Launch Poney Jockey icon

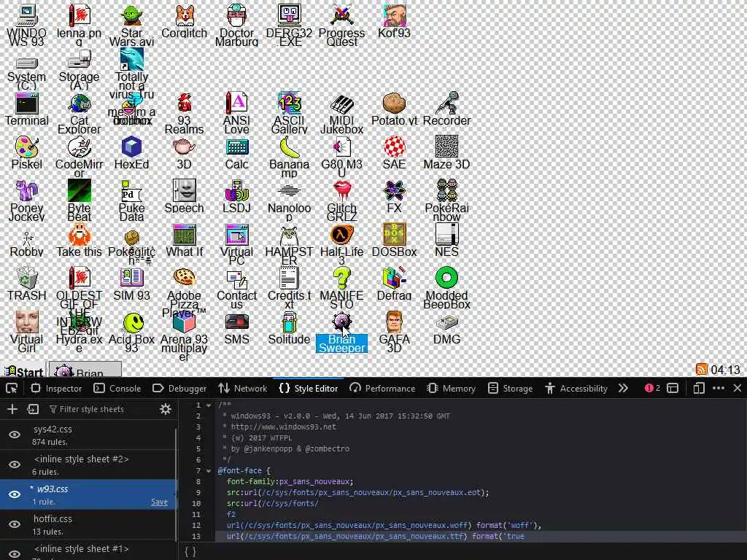pos(27,201)
